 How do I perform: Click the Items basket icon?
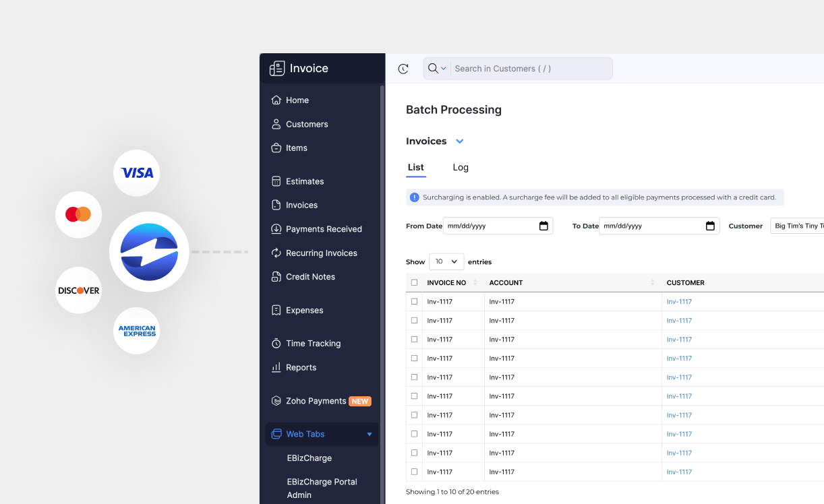click(276, 148)
